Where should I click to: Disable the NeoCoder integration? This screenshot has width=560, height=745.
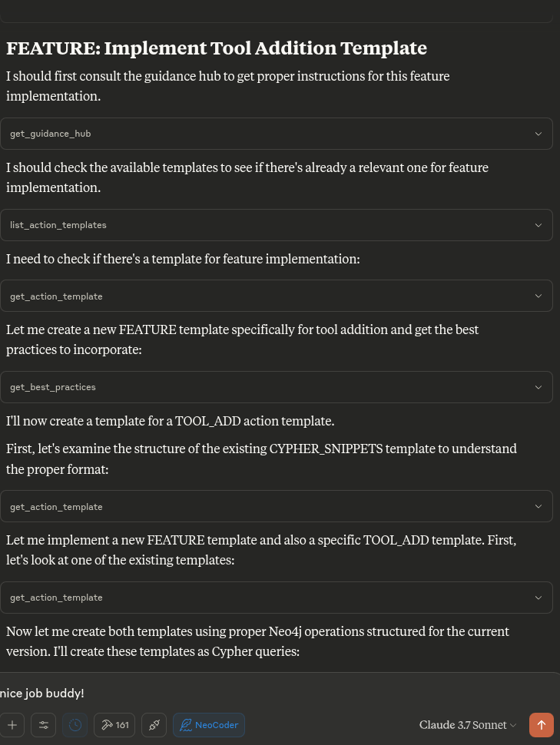(208, 725)
